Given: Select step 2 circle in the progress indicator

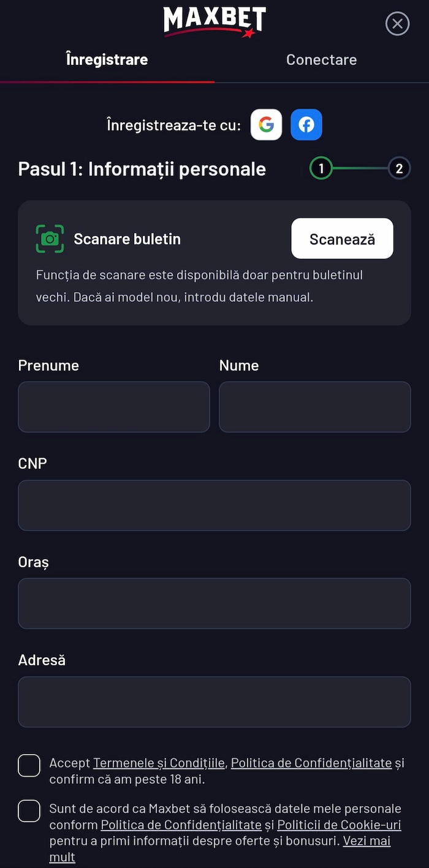Looking at the screenshot, I should pos(400,168).
